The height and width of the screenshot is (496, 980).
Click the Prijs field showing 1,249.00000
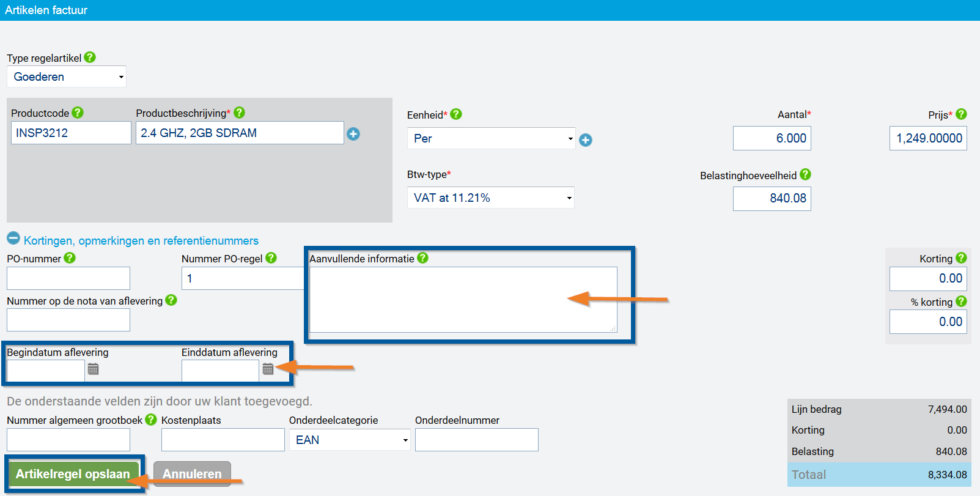pyautogui.click(x=928, y=138)
